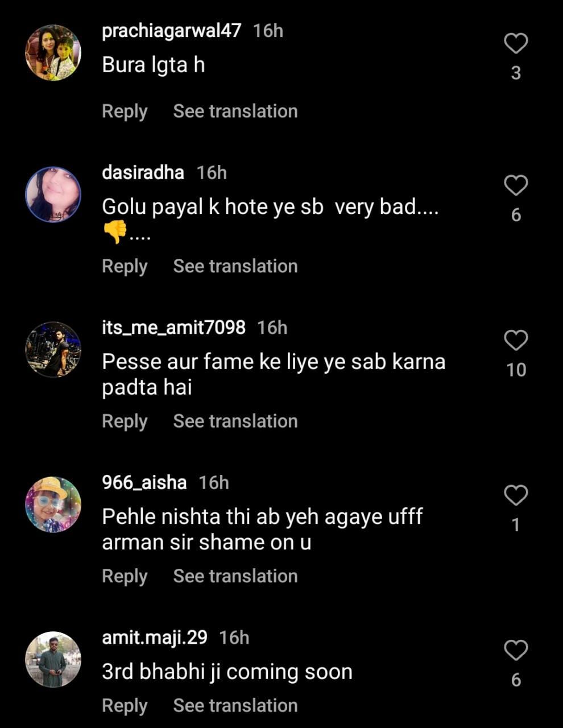Screen dimensions: 563x728
Task: Reply to the 'Pesse aur fame' comment
Action: pos(125,421)
